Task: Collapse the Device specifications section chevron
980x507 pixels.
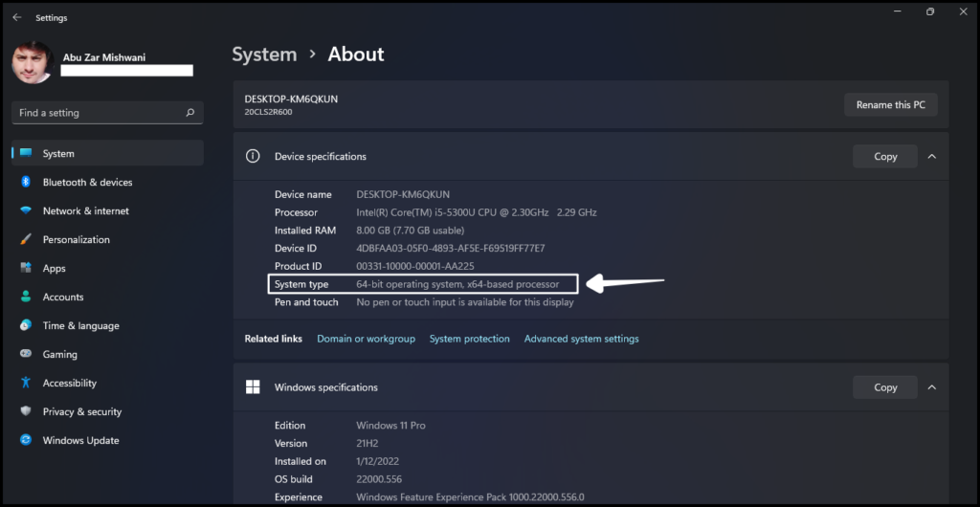Action: [932, 156]
